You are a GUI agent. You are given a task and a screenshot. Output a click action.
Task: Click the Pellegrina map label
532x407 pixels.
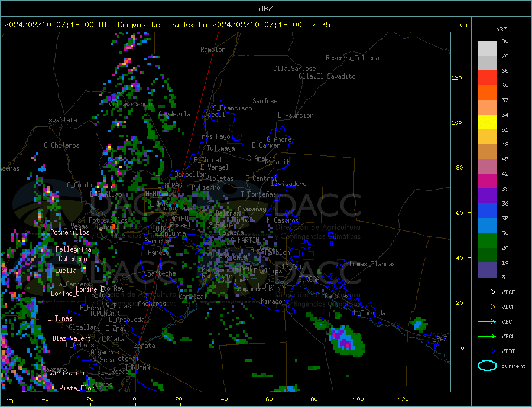(x=74, y=250)
